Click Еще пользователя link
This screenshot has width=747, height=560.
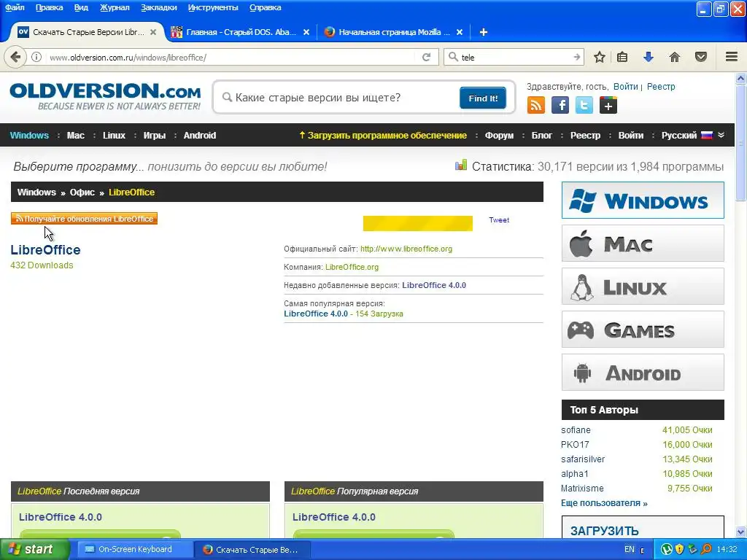pyautogui.click(x=604, y=503)
